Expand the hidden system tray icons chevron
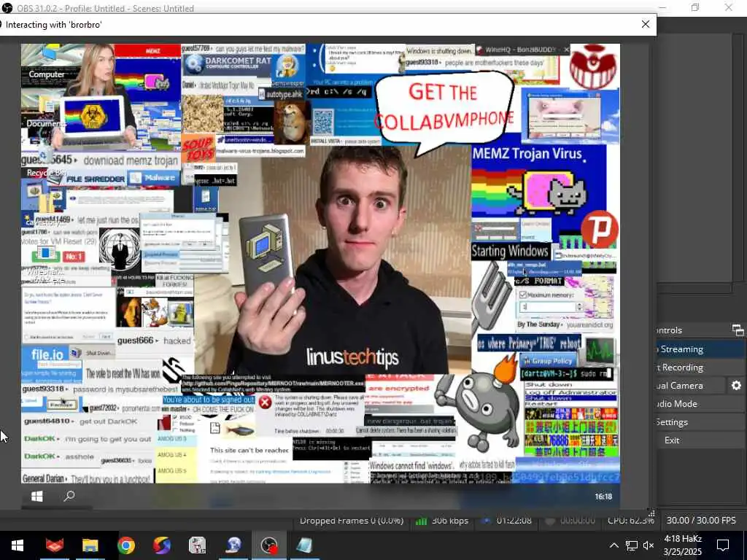The height and width of the screenshot is (560, 747). [614, 545]
